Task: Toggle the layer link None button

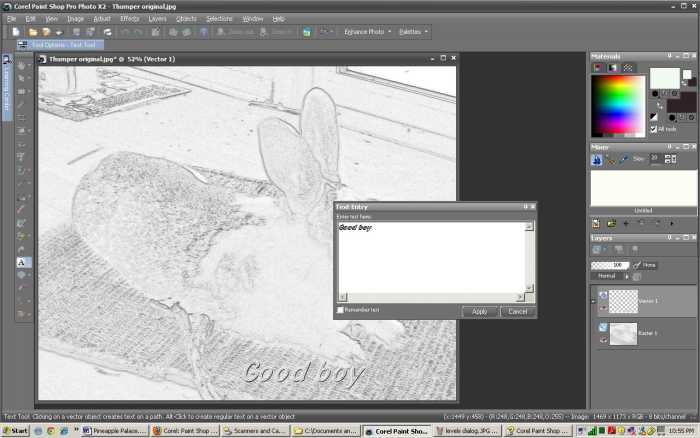Action: (x=645, y=265)
